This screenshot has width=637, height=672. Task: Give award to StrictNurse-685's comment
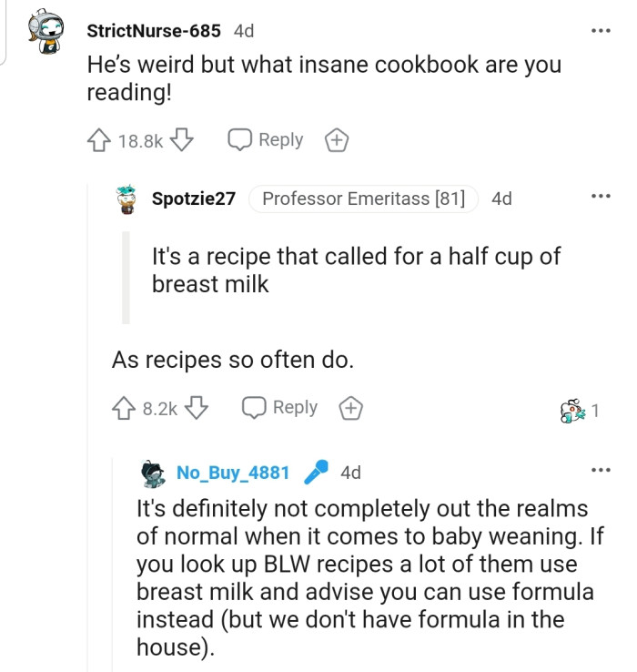(336, 140)
